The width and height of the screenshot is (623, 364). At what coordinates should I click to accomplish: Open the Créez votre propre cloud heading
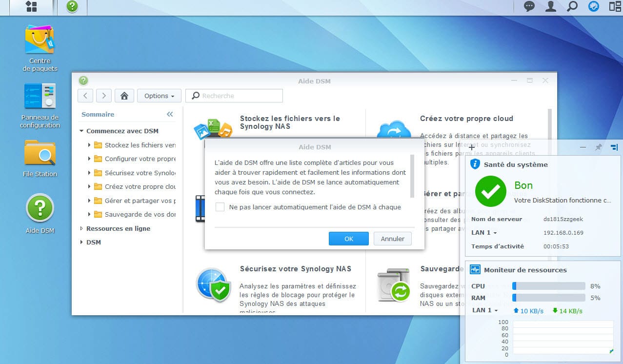[466, 119]
